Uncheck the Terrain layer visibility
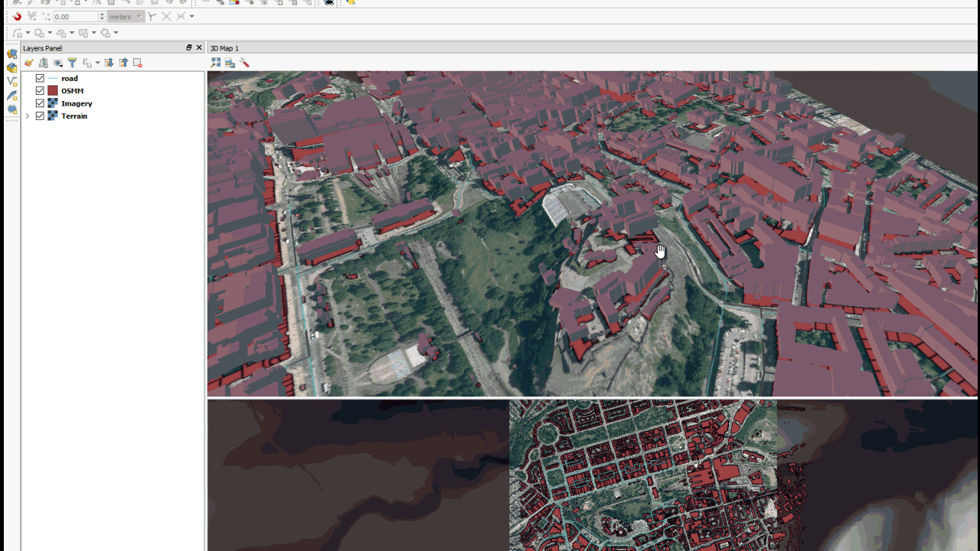 pyautogui.click(x=40, y=116)
